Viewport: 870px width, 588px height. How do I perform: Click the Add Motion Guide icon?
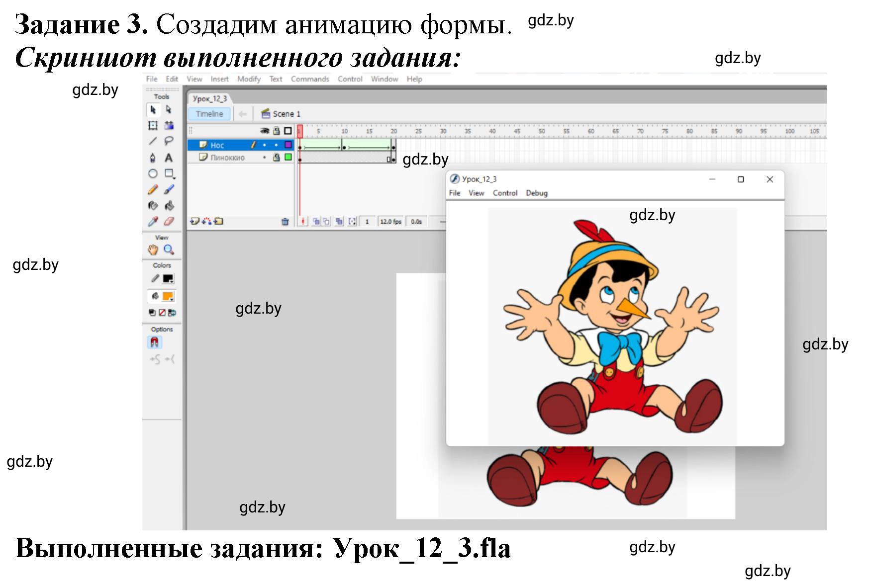coord(207,221)
